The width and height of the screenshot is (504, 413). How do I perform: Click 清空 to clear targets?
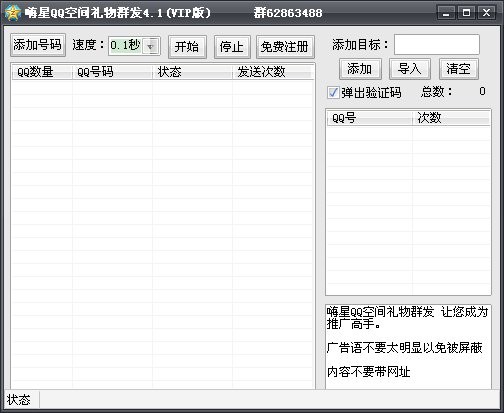tap(459, 69)
